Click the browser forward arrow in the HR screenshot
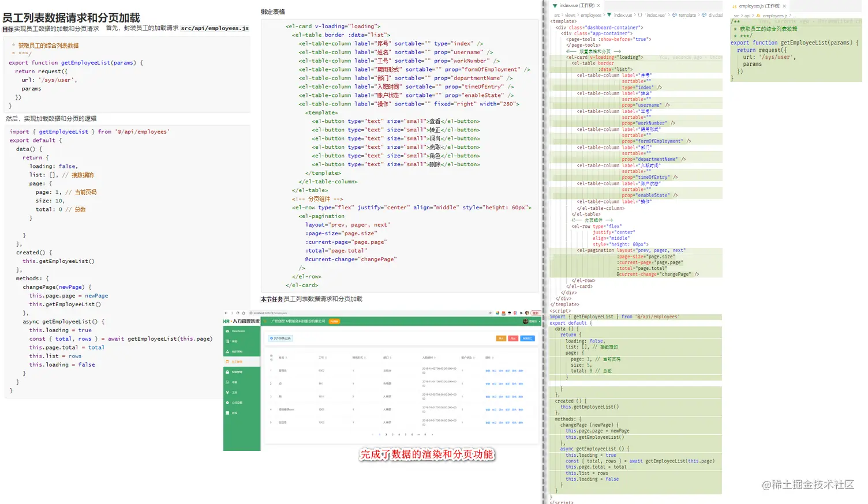The height and width of the screenshot is (504, 868). tap(232, 313)
